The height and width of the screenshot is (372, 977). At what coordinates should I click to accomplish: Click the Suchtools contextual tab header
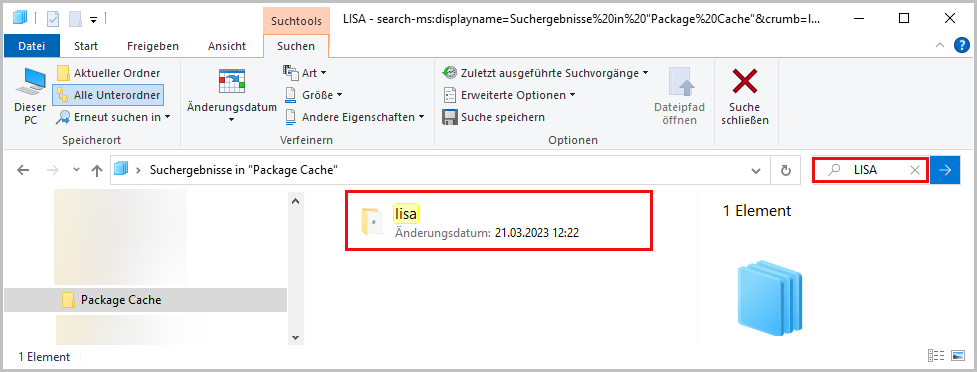tap(296, 21)
